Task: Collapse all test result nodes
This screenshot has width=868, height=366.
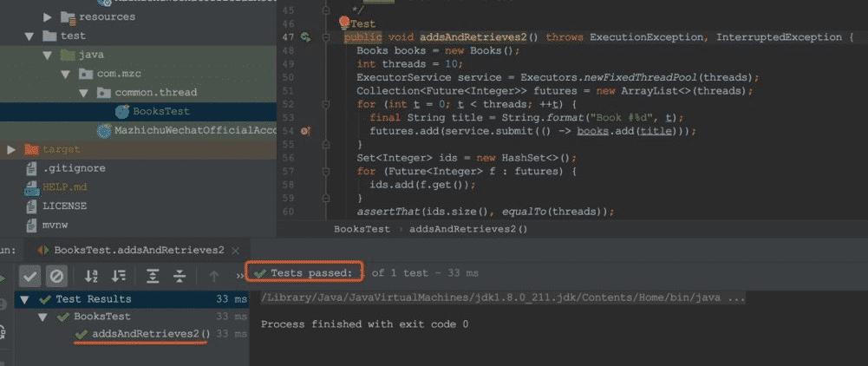Action: point(179,276)
